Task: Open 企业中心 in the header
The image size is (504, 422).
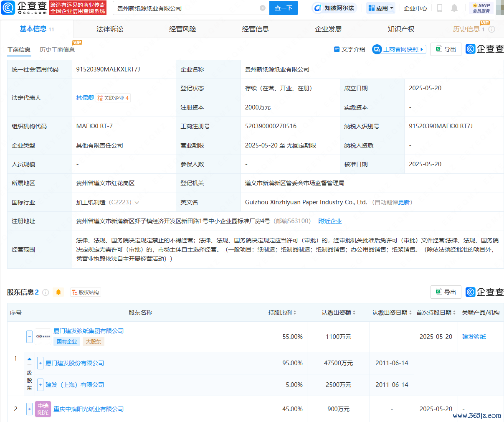Action: (x=415, y=8)
